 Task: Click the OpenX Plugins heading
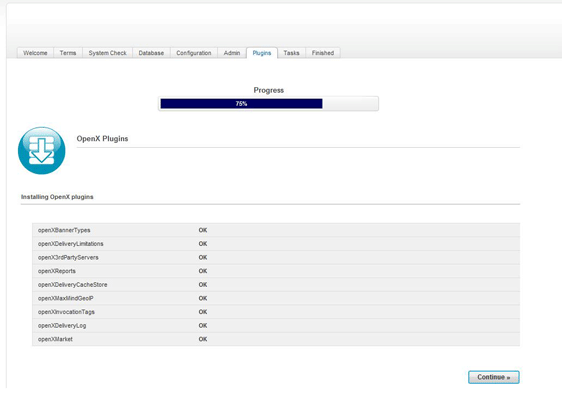point(102,139)
